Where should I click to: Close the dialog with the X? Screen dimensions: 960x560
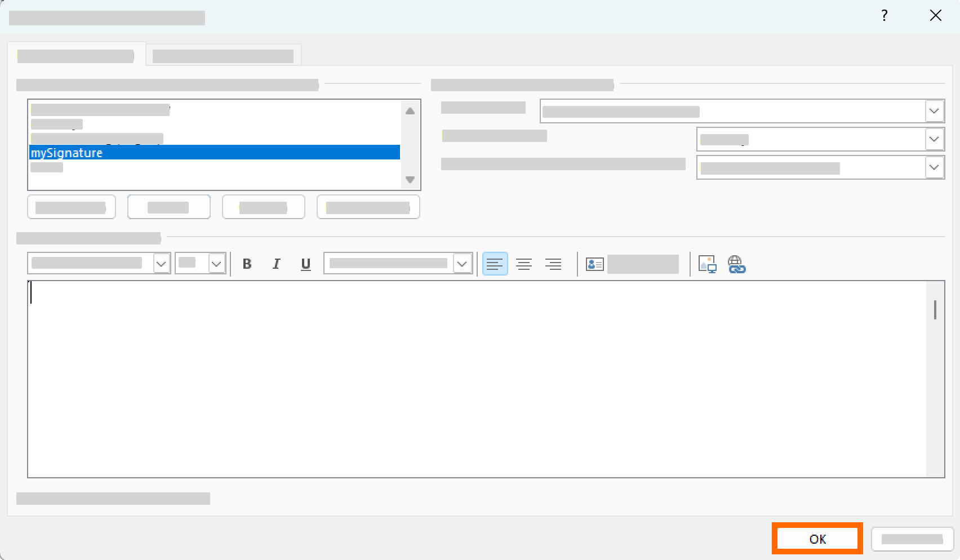936,16
